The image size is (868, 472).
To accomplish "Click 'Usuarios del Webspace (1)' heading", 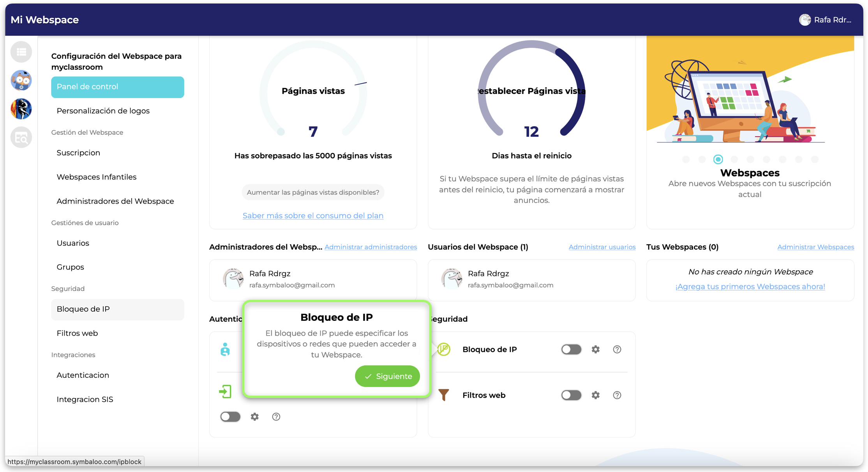I will [478, 247].
